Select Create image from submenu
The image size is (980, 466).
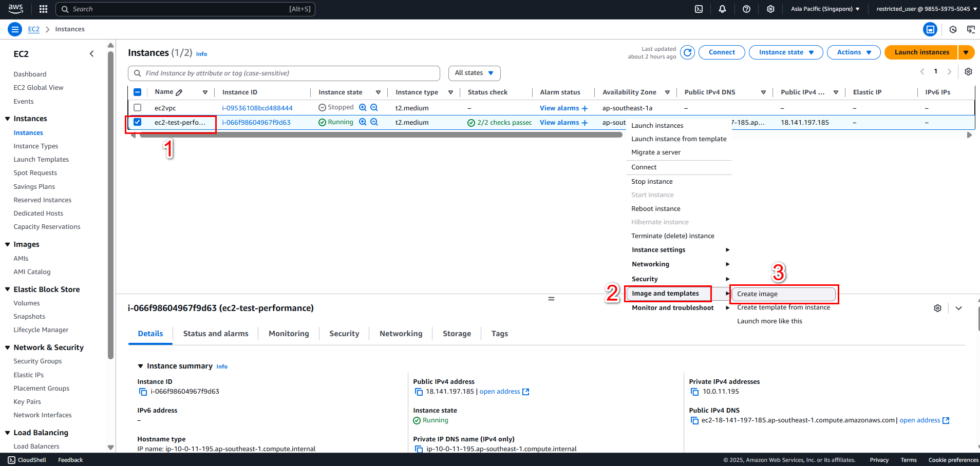pos(783,294)
